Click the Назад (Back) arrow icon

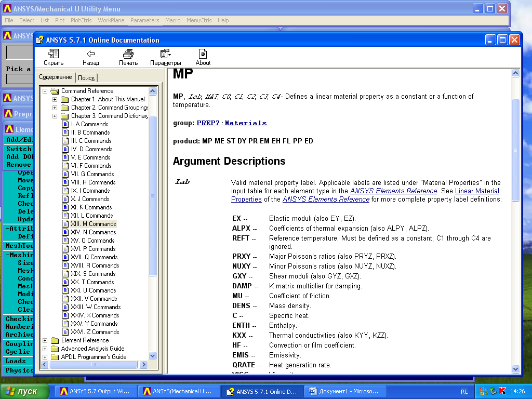pos(90,54)
